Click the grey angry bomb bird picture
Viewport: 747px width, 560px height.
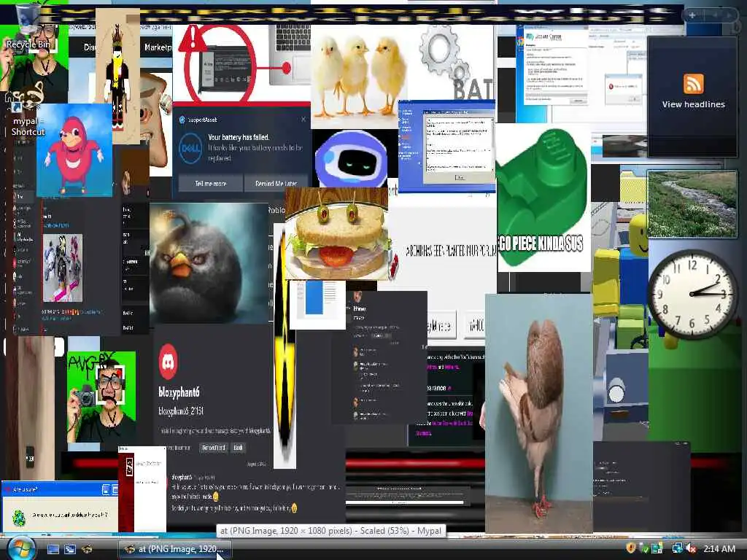(209, 263)
